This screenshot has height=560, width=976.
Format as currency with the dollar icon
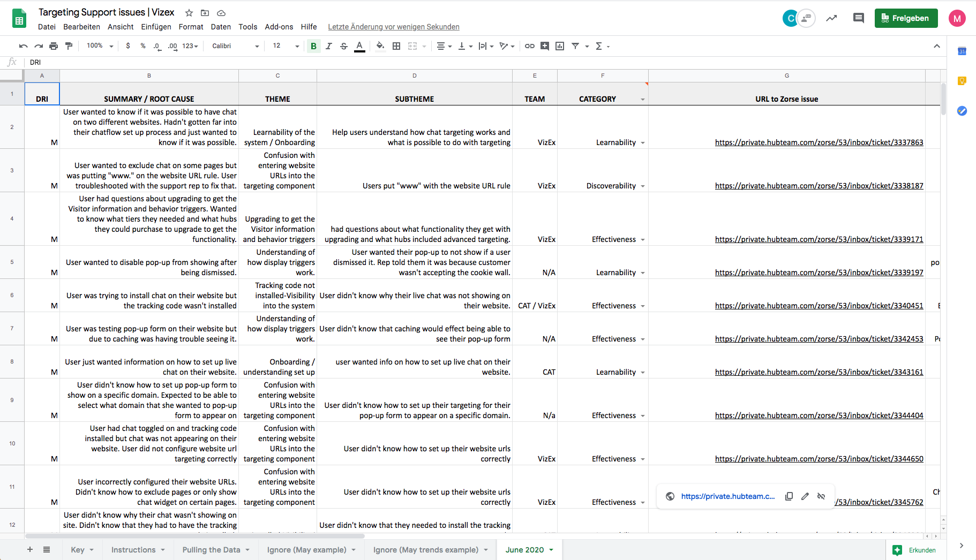(128, 46)
